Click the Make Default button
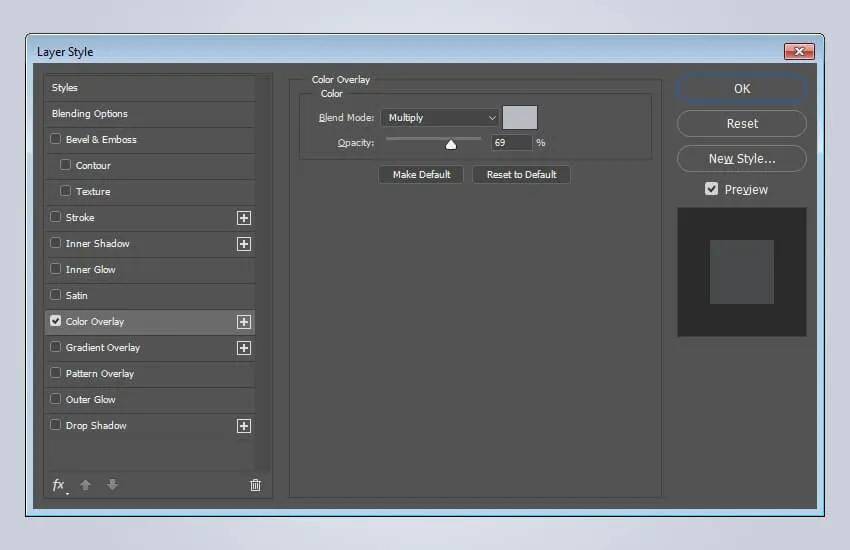The width and height of the screenshot is (850, 550). [x=421, y=174]
